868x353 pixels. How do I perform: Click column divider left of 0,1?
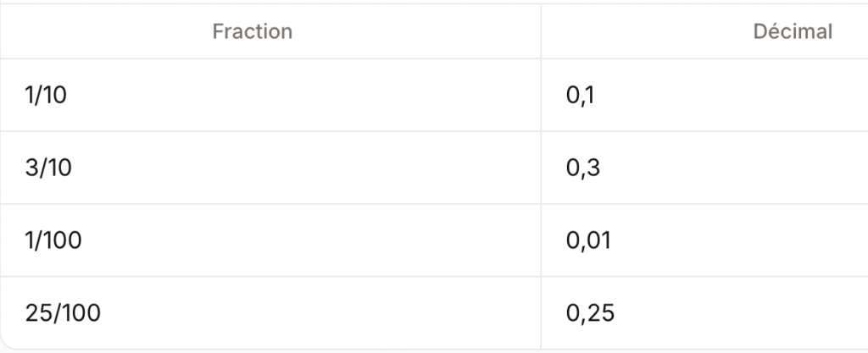pyautogui.click(x=541, y=96)
